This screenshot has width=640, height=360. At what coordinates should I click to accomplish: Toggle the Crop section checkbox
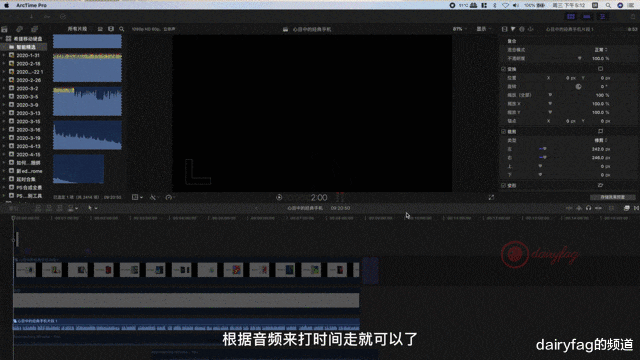[503, 131]
